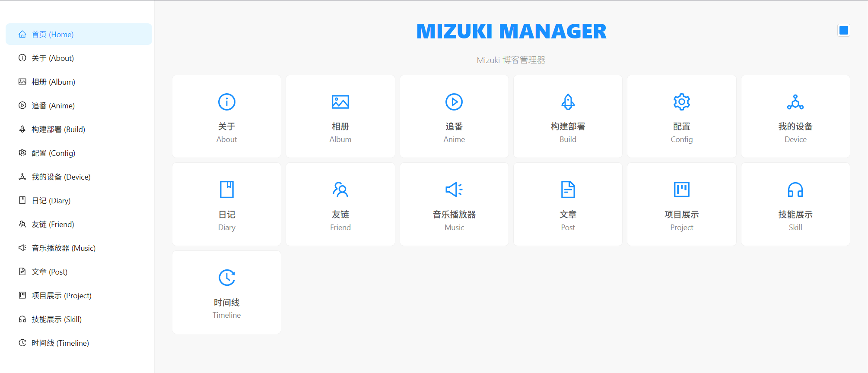Select 首页 (Home) in the sidebar menu

[79, 34]
